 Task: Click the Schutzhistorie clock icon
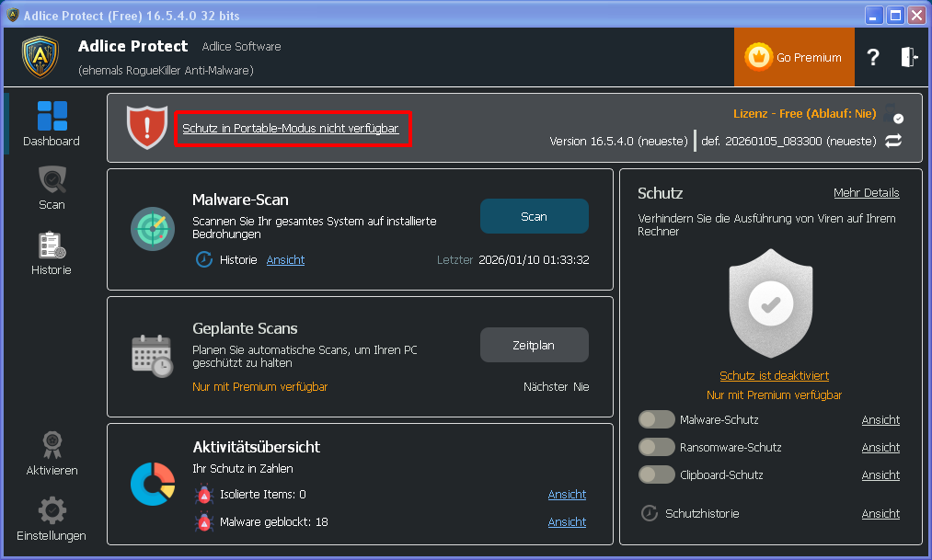point(649,513)
